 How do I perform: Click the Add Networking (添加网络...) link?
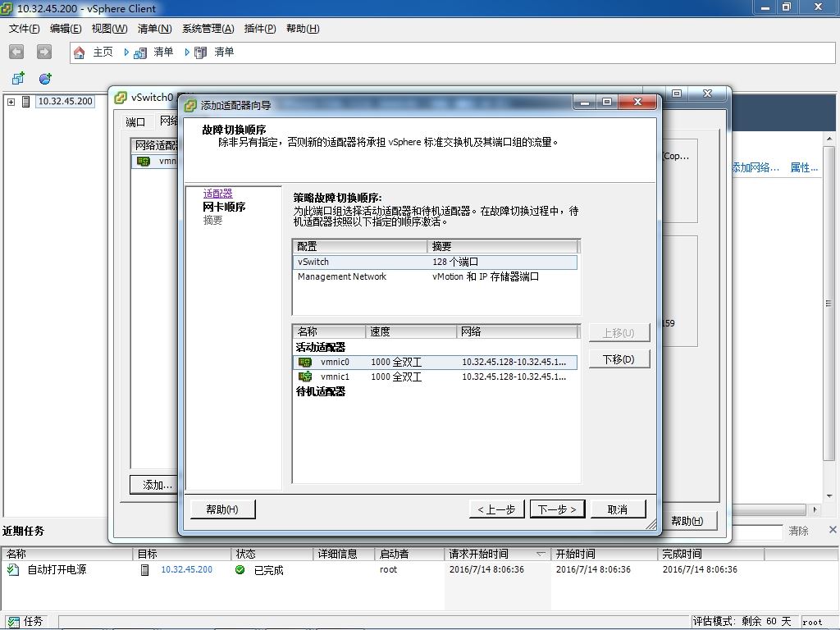click(x=756, y=167)
